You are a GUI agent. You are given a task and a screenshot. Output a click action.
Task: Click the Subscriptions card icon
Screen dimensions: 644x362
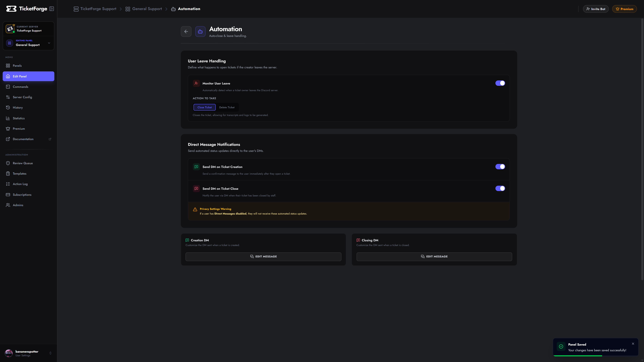(x=8, y=195)
